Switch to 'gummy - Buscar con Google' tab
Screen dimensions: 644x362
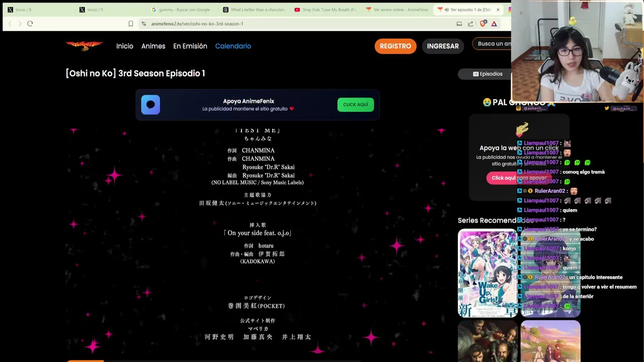[184, 10]
